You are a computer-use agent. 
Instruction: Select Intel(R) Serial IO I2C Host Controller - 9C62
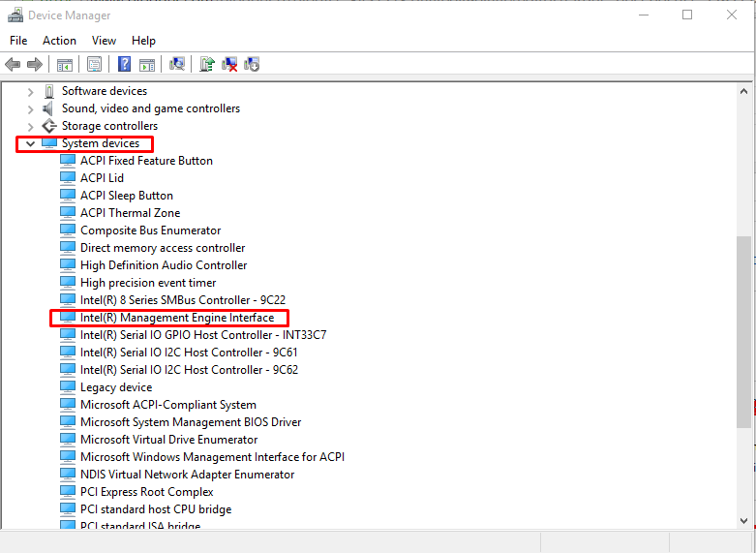[189, 370]
